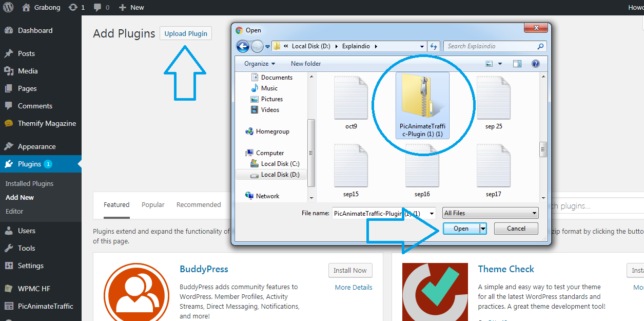Click the Explaindio path address bar
Image resolution: width=644 pixels, height=321 pixels.
(349, 46)
